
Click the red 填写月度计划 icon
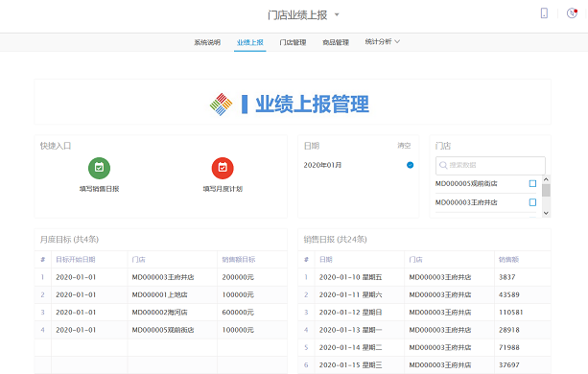coord(223,168)
